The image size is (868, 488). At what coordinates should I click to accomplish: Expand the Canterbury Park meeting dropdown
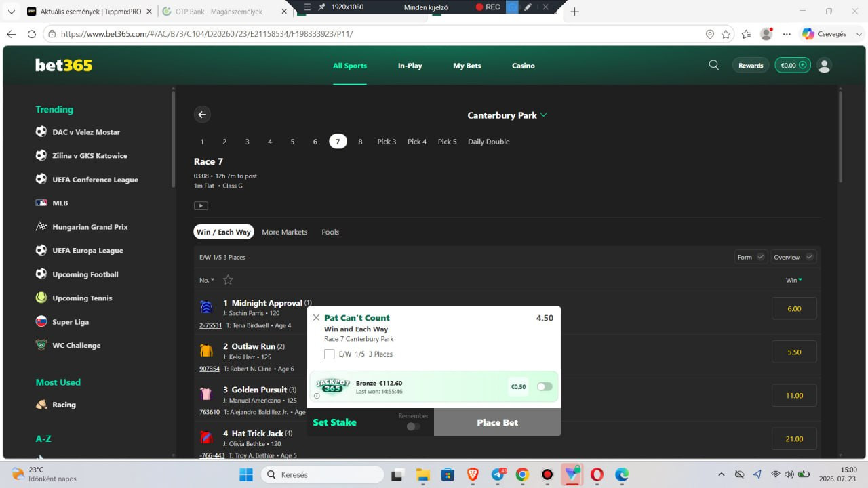[x=507, y=115]
